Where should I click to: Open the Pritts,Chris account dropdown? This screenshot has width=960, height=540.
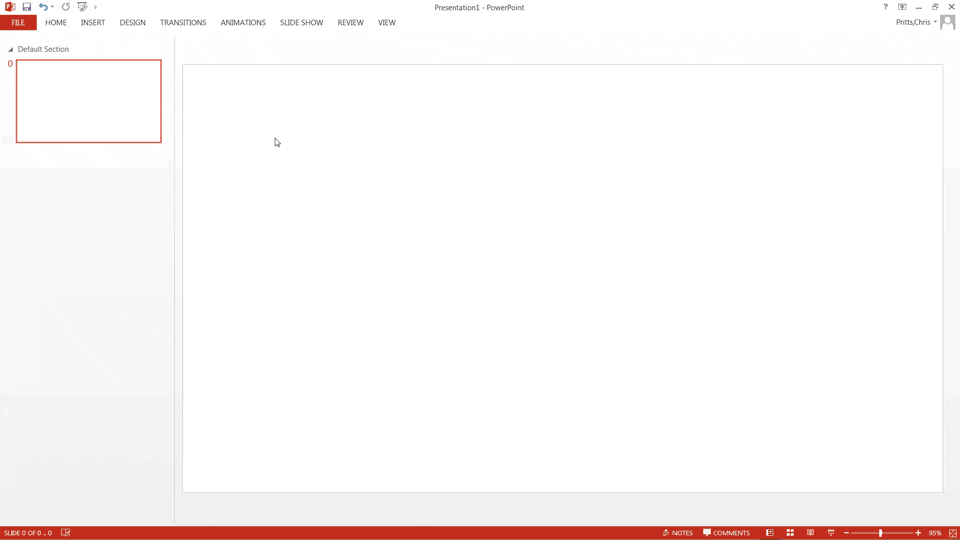click(917, 22)
